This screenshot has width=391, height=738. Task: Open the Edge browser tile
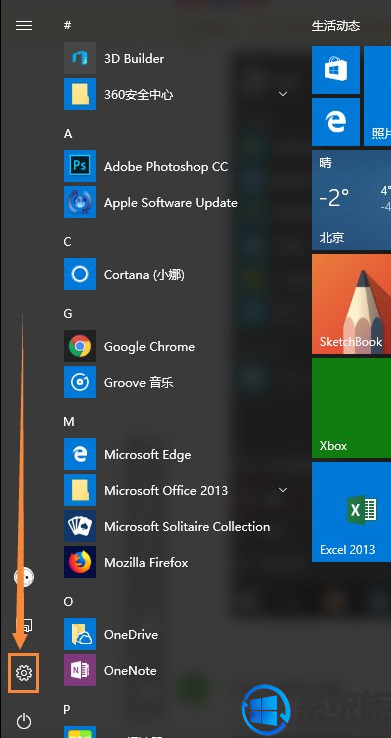tap(336, 122)
